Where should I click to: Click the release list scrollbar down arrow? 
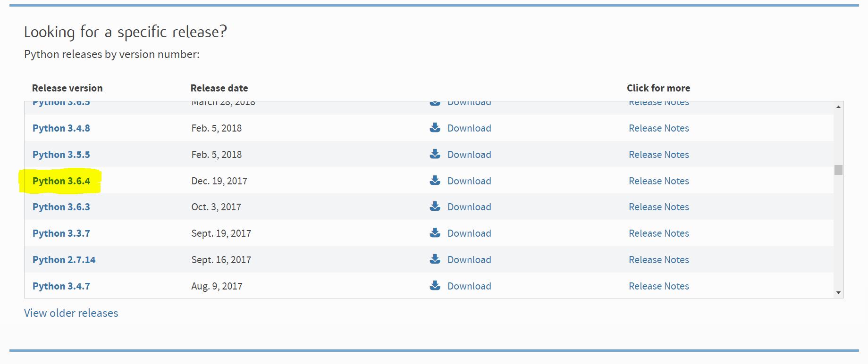pyautogui.click(x=838, y=292)
